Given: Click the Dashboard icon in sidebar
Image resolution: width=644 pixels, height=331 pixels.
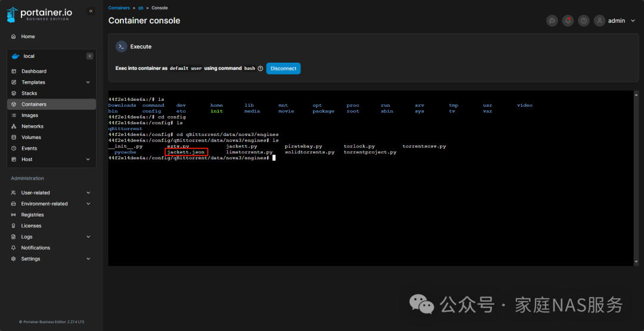Looking at the screenshot, I should click(14, 72).
